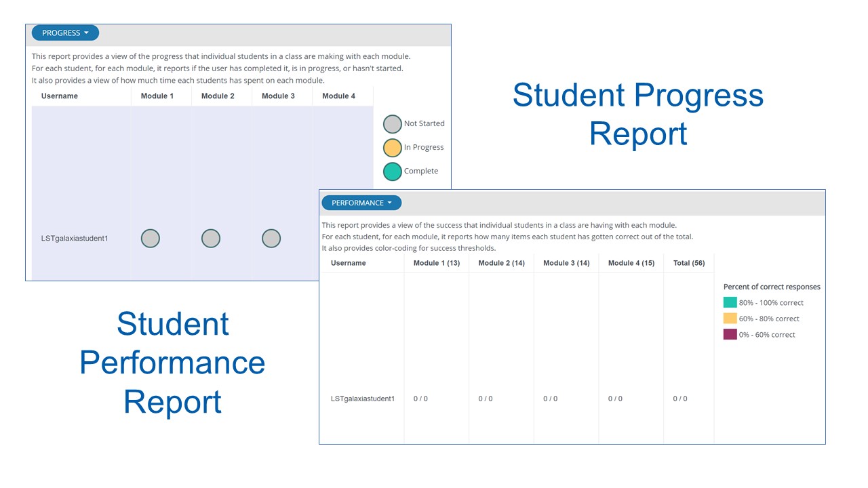The image size is (868, 488).
Task: Click Module 1 status circle for LSTgalaxiastudent1
Action: click(x=150, y=239)
